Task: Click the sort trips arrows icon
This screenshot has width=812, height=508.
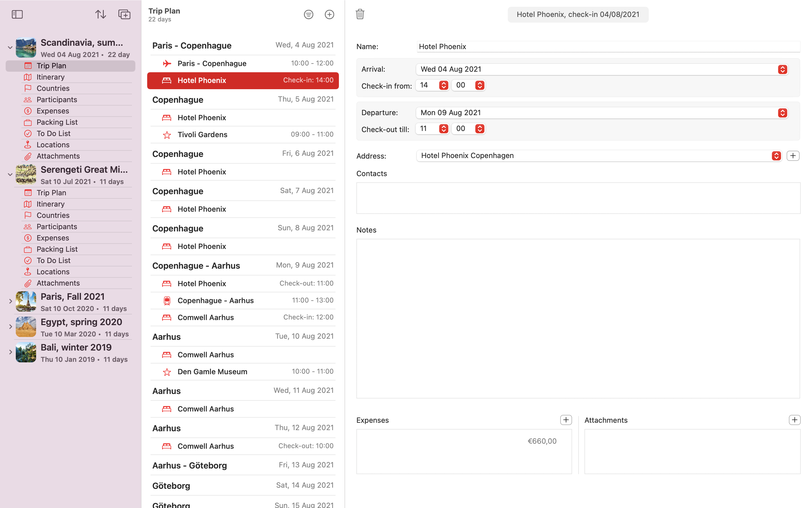Action: coord(100,14)
